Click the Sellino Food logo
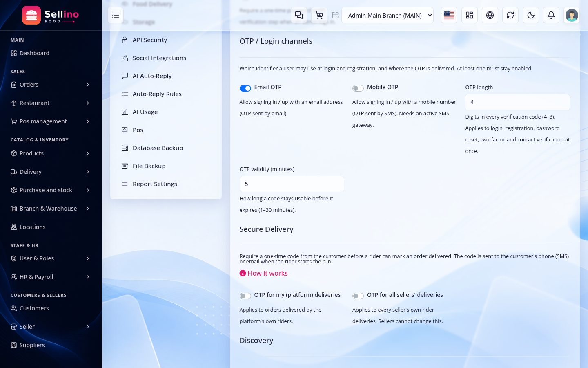This screenshot has width=588, height=368. tap(50, 15)
